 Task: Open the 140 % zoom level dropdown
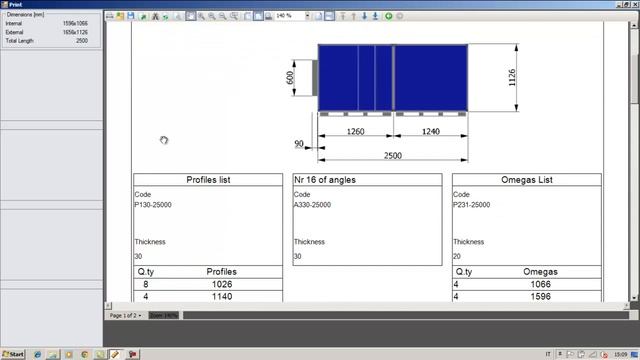click(307, 16)
